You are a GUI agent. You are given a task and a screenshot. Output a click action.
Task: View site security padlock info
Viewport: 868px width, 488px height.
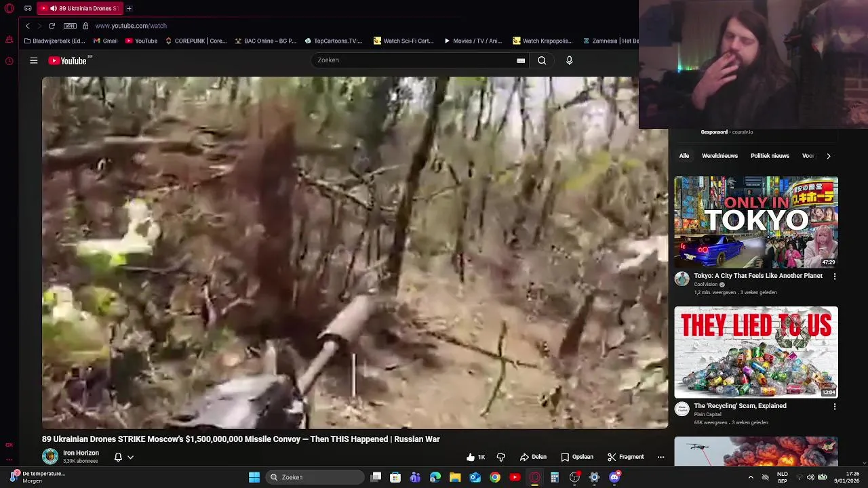[x=85, y=26]
